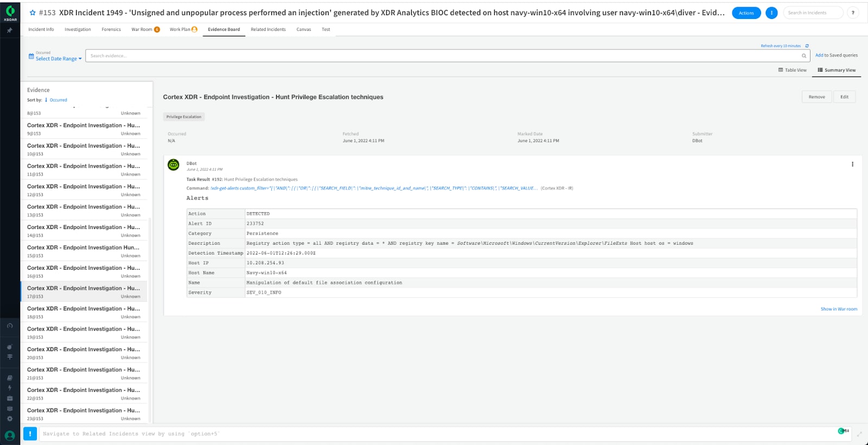This screenshot has height=445, width=868.
Task: Select evidence item 10@153
Action: point(84,149)
